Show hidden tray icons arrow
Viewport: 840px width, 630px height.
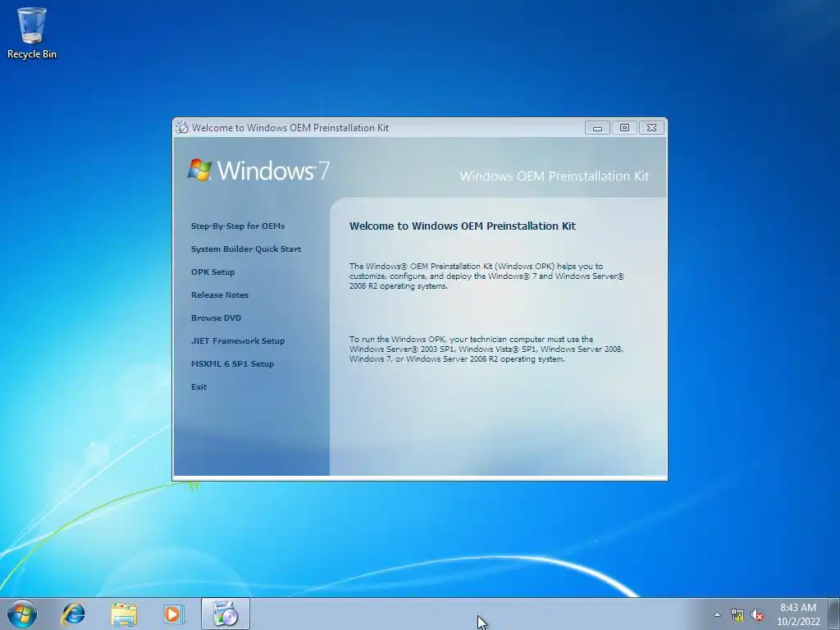[x=717, y=614]
